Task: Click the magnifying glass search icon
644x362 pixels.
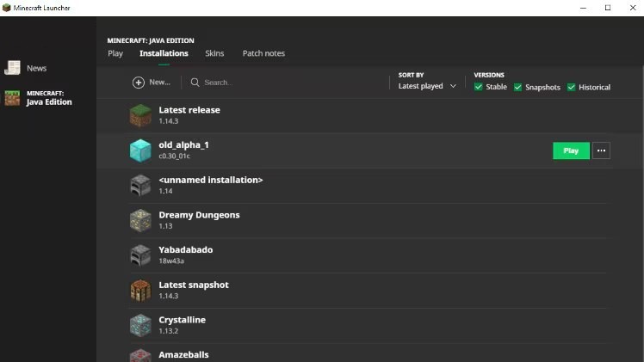Action: coord(195,83)
